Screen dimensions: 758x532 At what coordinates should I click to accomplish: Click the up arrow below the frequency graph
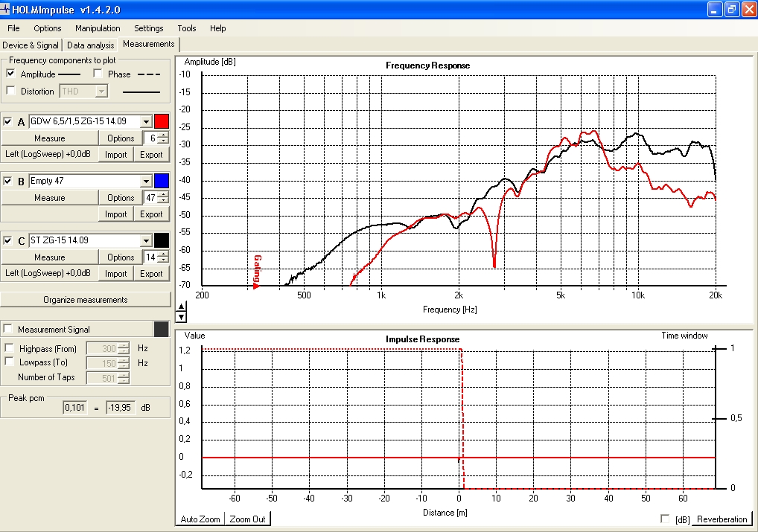tap(181, 307)
